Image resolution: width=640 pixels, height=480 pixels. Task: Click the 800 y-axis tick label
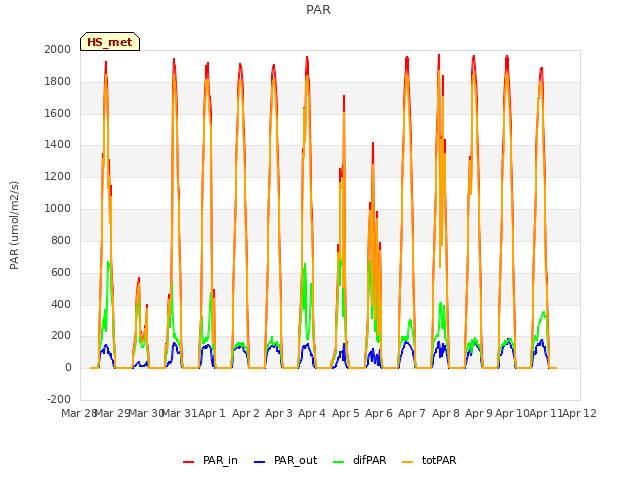click(61, 240)
